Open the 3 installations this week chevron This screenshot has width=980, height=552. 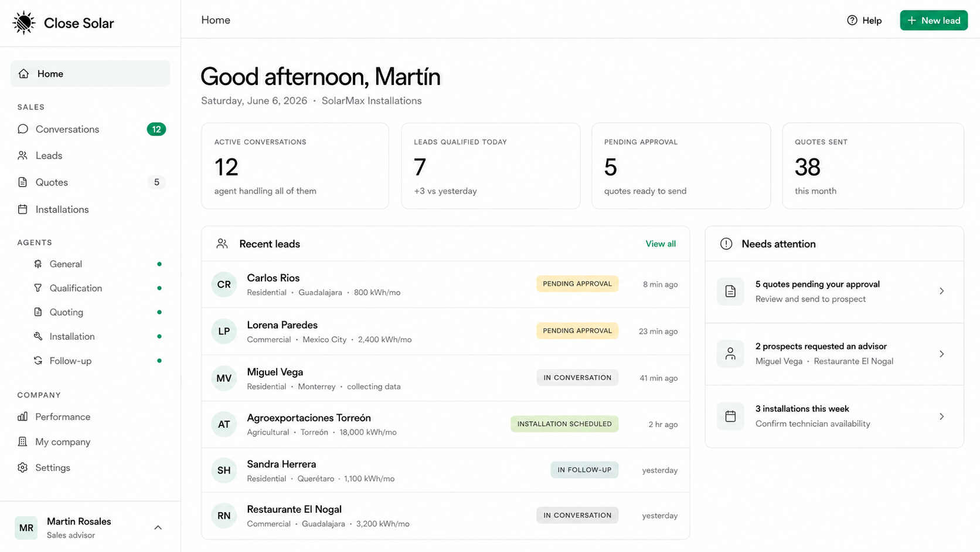pos(942,416)
